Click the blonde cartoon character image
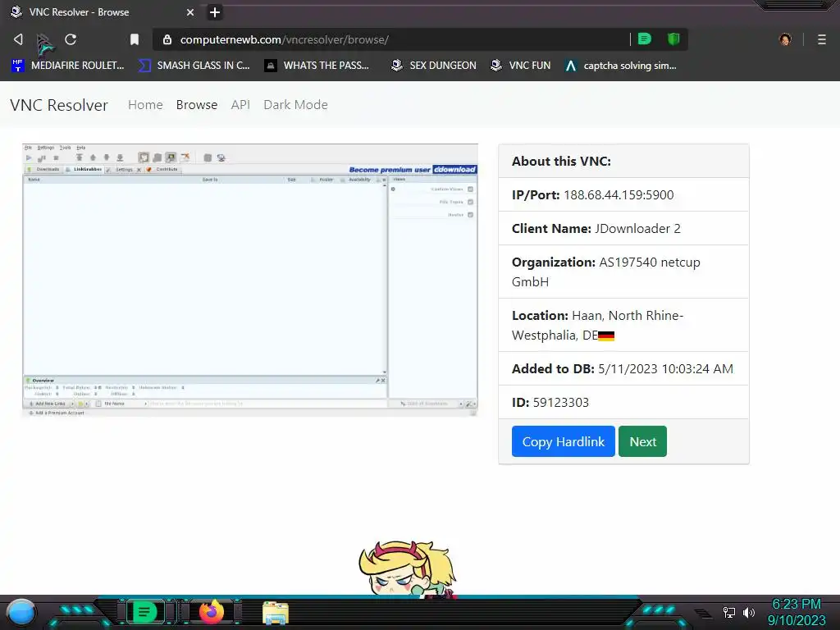 [407, 569]
